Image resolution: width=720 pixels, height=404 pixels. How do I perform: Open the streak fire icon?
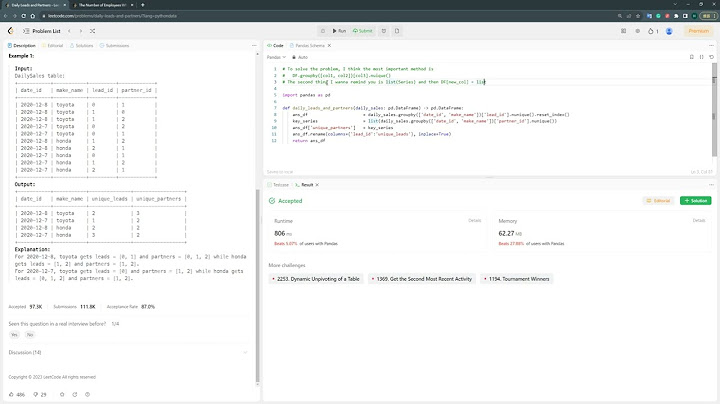pos(652,31)
